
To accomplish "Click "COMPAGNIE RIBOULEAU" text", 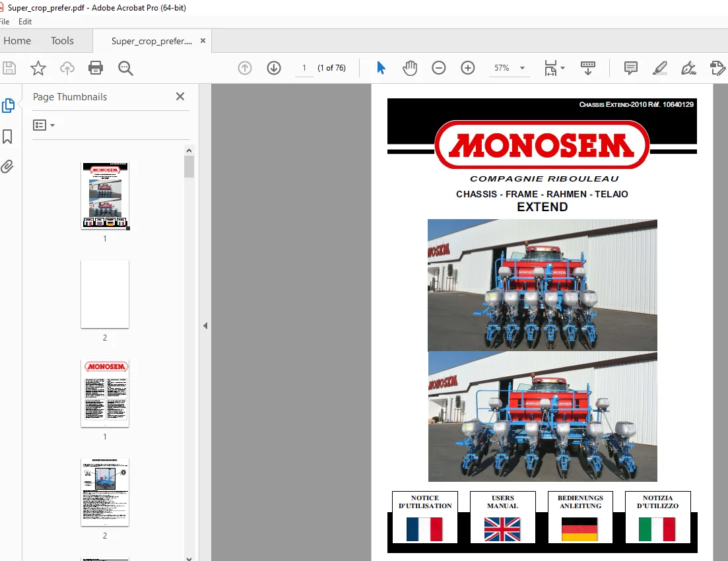I will coord(544,179).
